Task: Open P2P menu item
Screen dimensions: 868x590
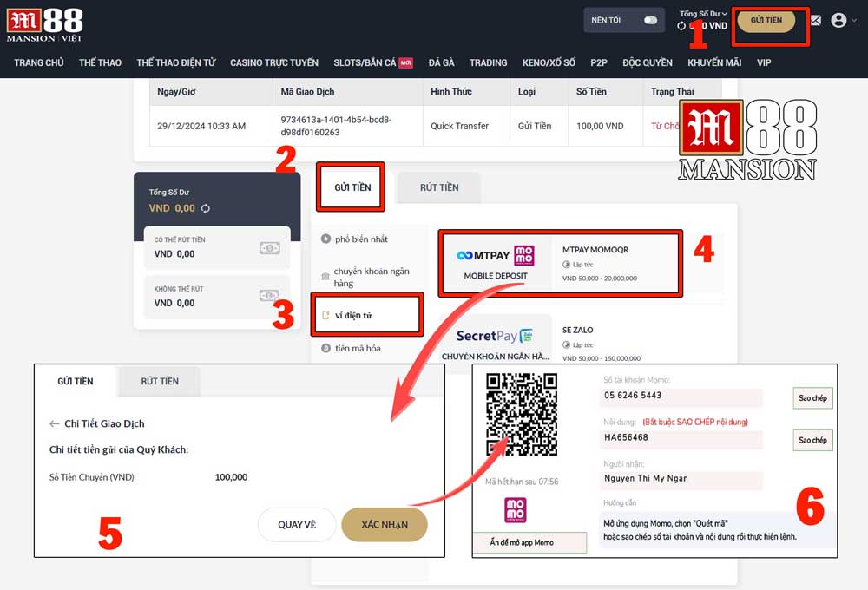Action: pos(598,62)
